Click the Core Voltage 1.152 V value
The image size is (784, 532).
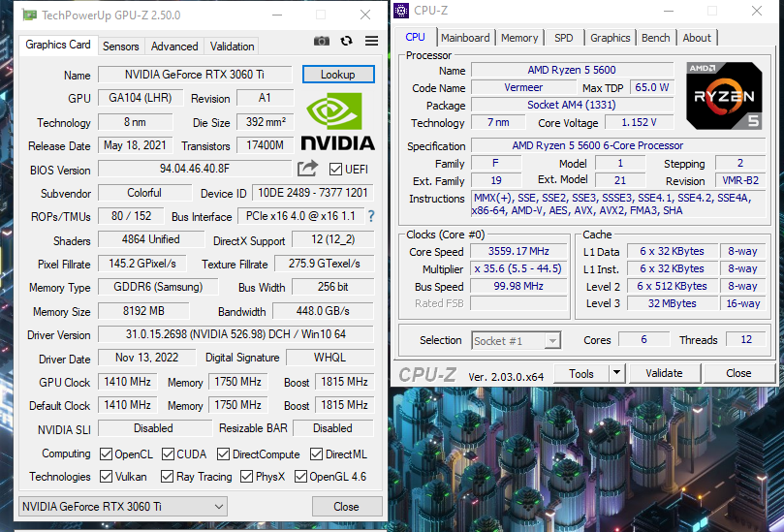[x=639, y=122]
